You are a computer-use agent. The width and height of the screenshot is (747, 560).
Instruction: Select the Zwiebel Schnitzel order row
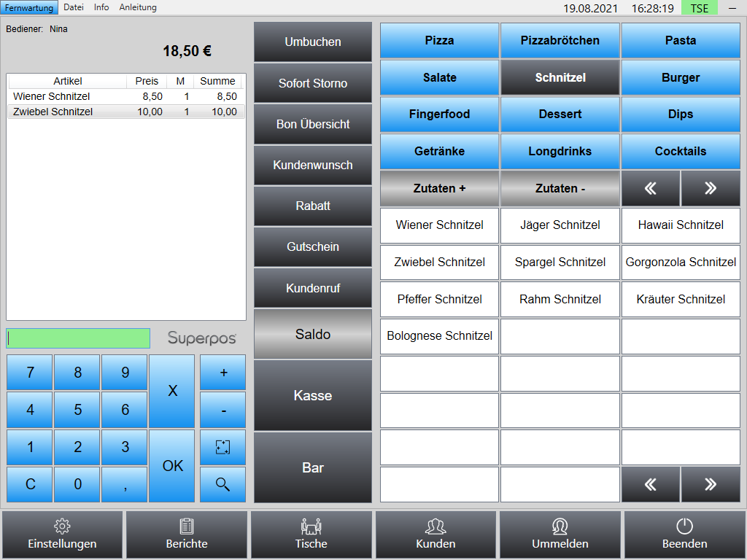coord(125,112)
